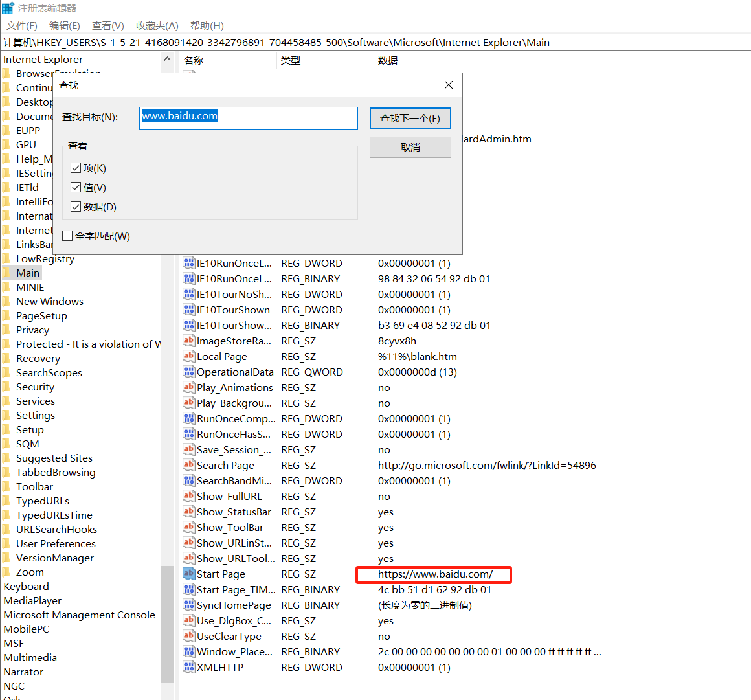The image size is (751, 700).
Task: Open the 文件(F) menu
Action: pos(22,26)
